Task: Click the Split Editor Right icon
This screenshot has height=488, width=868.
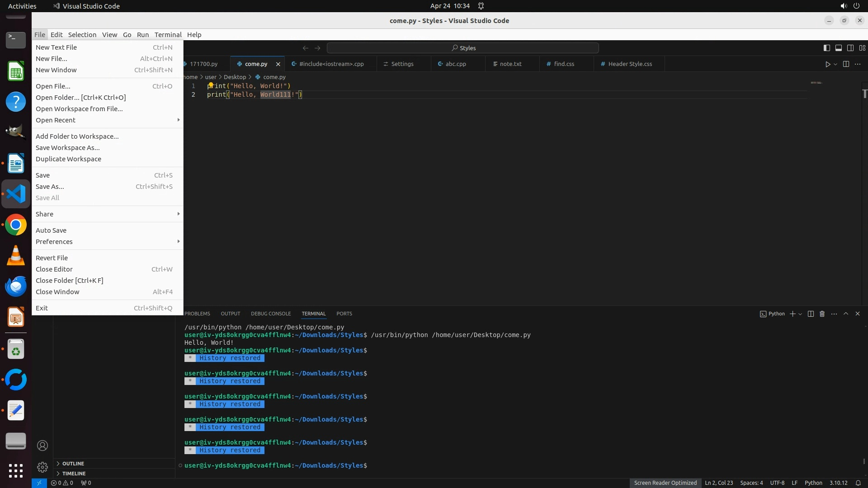Action: (x=846, y=64)
